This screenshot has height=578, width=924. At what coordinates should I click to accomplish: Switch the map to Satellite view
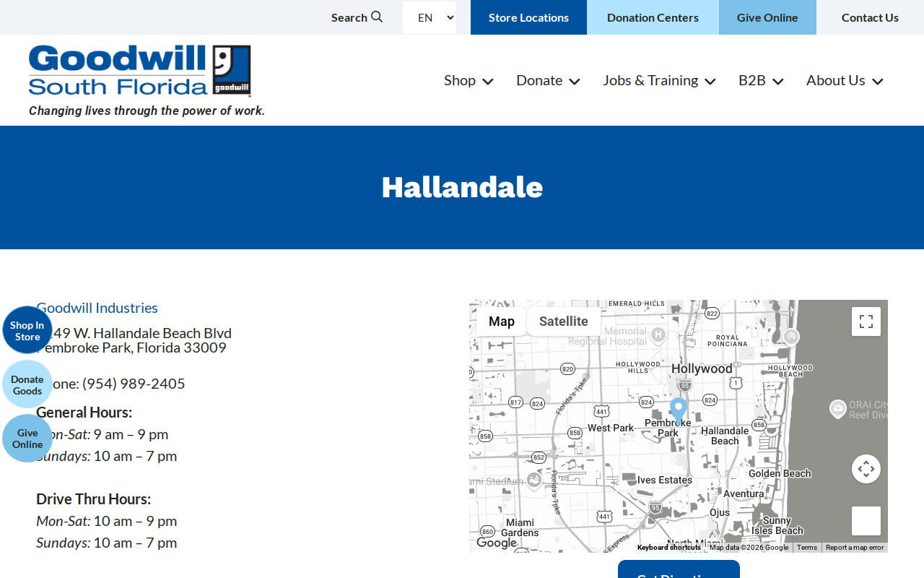click(x=564, y=322)
